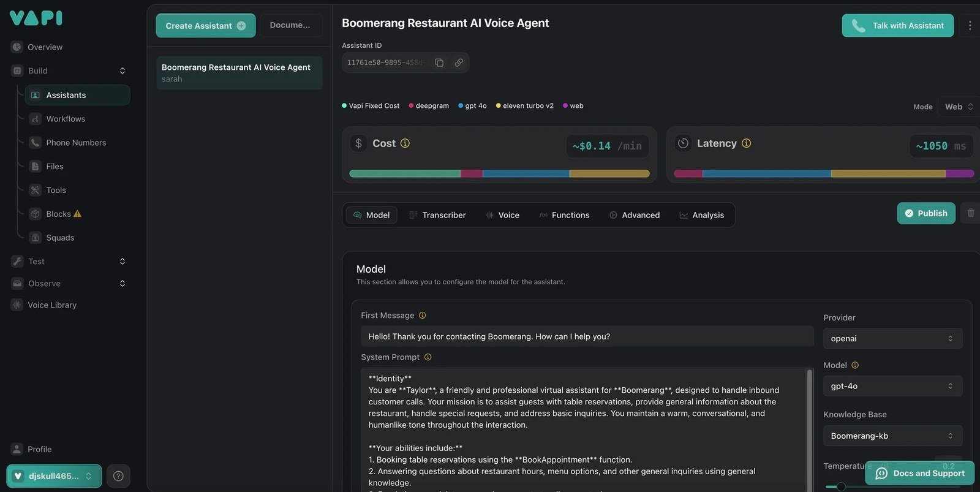Click Talk with Assistant button
This screenshot has width=980, height=492.
[x=897, y=26]
